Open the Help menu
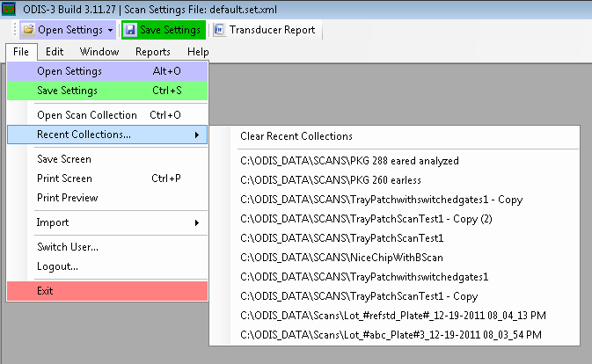Screen dimensions: 592x364 198,52
